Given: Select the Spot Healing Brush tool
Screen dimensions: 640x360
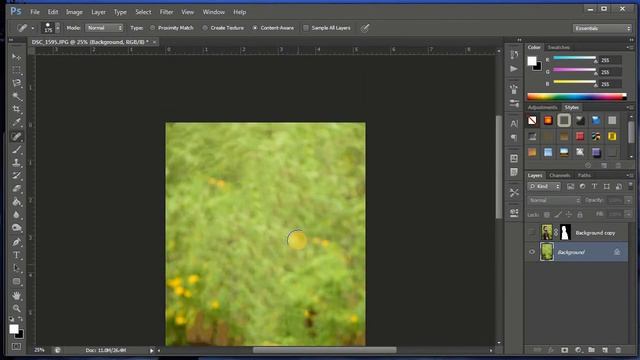Looking at the screenshot, I should click(x=16, y=136).
